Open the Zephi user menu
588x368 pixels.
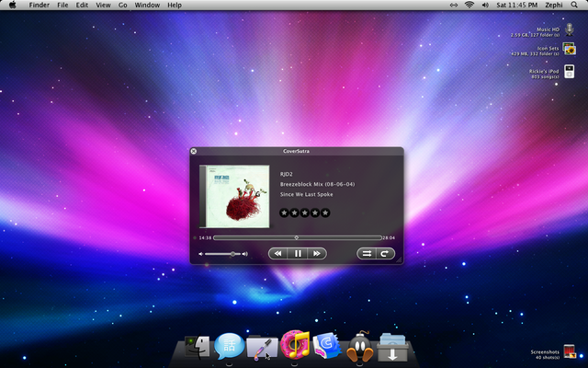[554, 5]
